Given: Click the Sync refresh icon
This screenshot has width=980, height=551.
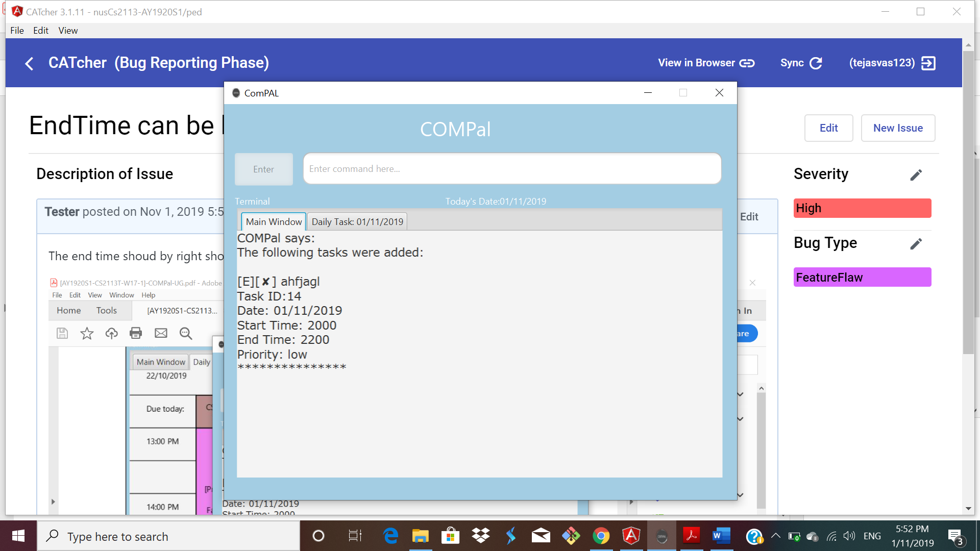Looking at the screenshot, I should click(x=816, y=63).
